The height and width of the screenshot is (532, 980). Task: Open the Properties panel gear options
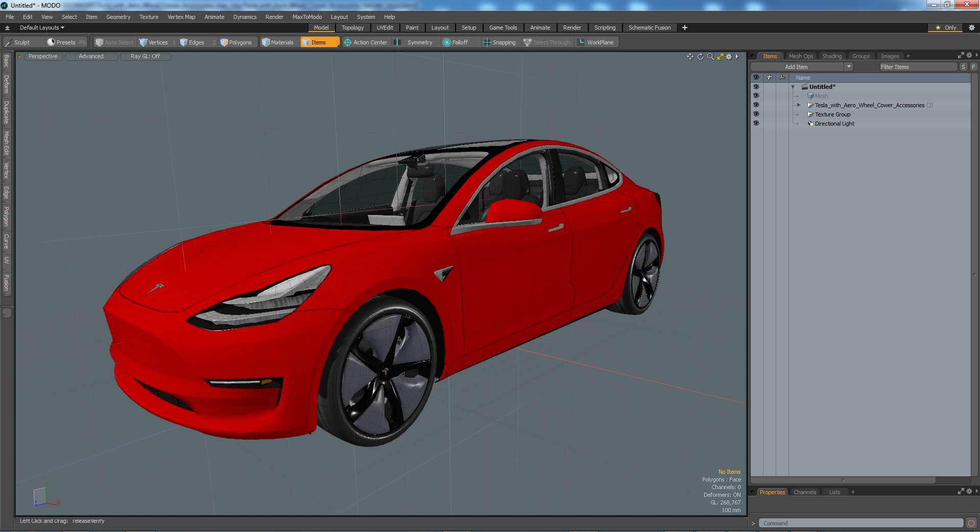tap(969, 491)
